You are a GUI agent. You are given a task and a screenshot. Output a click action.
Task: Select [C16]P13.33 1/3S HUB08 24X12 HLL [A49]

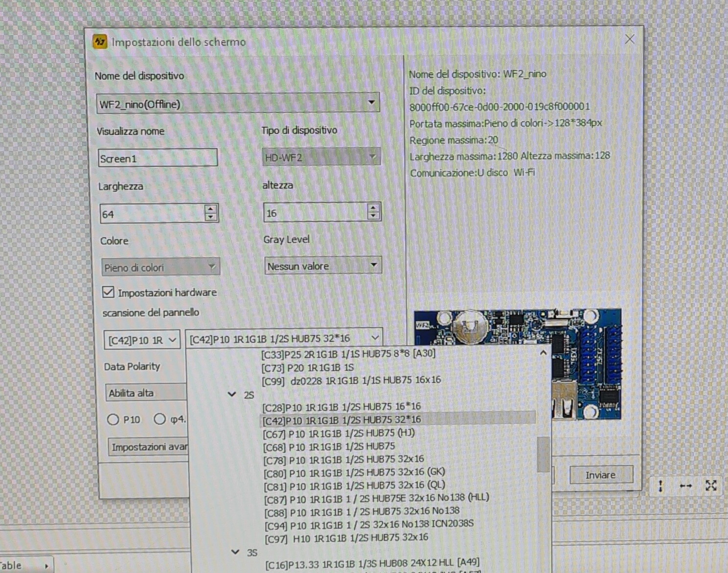pyautogui.click(x=372, y=564)
